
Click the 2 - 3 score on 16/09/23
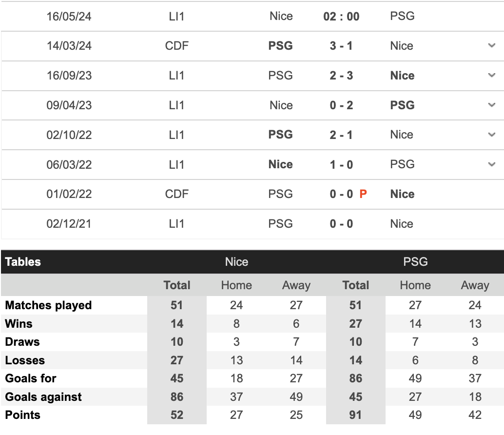[341, 76]
